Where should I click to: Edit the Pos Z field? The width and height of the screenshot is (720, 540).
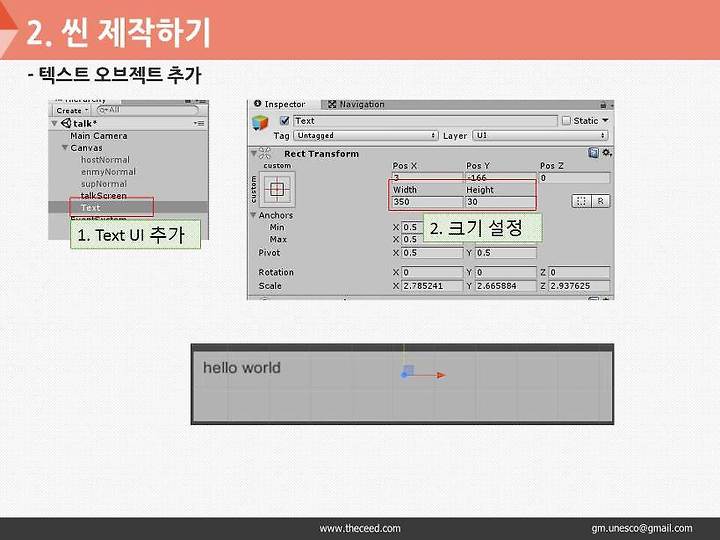[574, 178]
